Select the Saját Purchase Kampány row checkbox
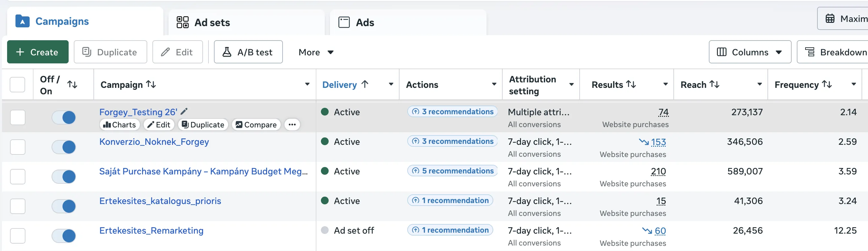The image size is (868, 251). (17, 177)
